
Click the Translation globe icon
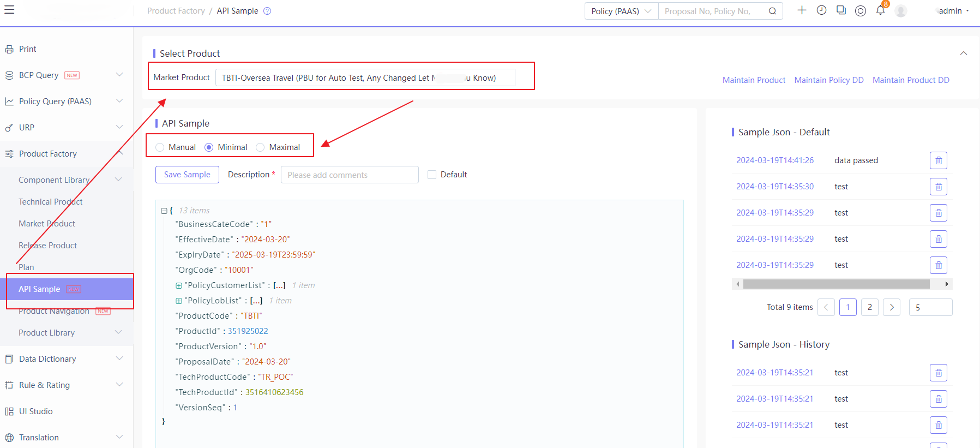9,438
